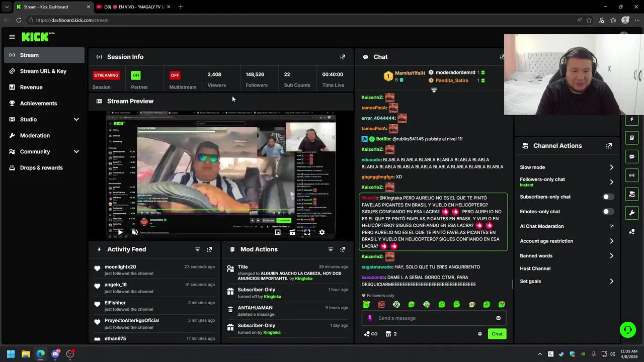Viewport: 644px width, 362px height.
Task: Enable picture-in-picture on stream preview
Action: coord(278,232)
